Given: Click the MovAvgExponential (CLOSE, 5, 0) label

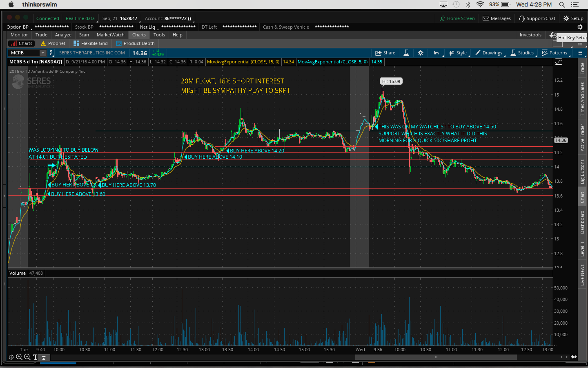Looking at the screenshot, I should [332, 62].
